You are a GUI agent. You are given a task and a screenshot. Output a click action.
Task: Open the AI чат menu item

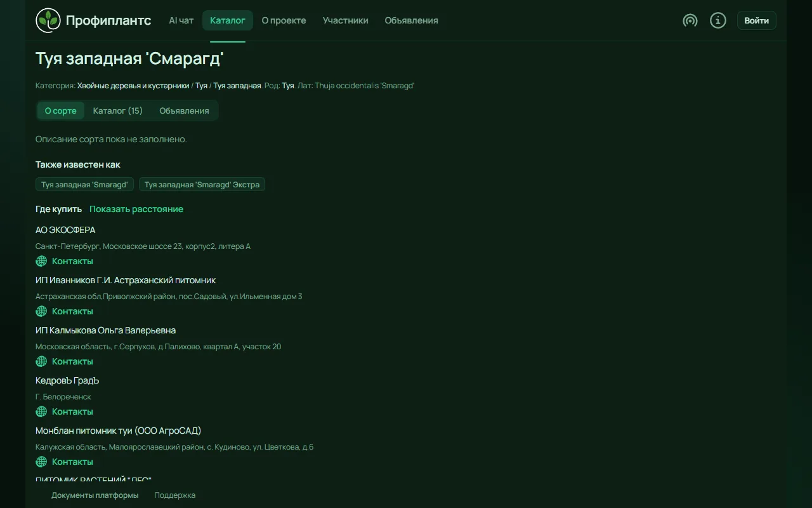(181, 20)
